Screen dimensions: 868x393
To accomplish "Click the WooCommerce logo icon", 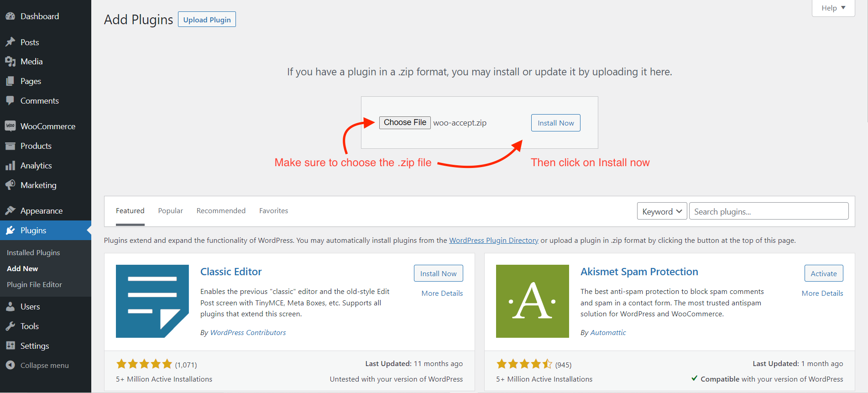I will coord(10,126).
